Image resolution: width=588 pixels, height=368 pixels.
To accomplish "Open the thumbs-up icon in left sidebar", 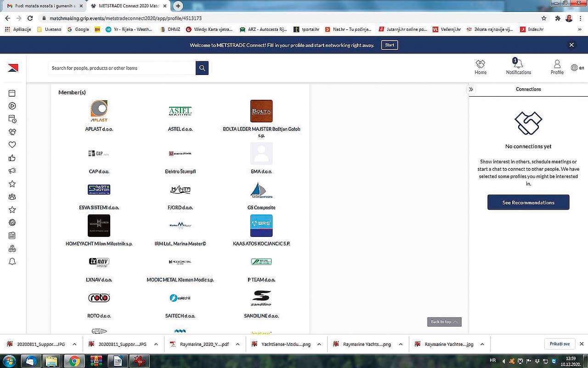I will pos(12,158).
